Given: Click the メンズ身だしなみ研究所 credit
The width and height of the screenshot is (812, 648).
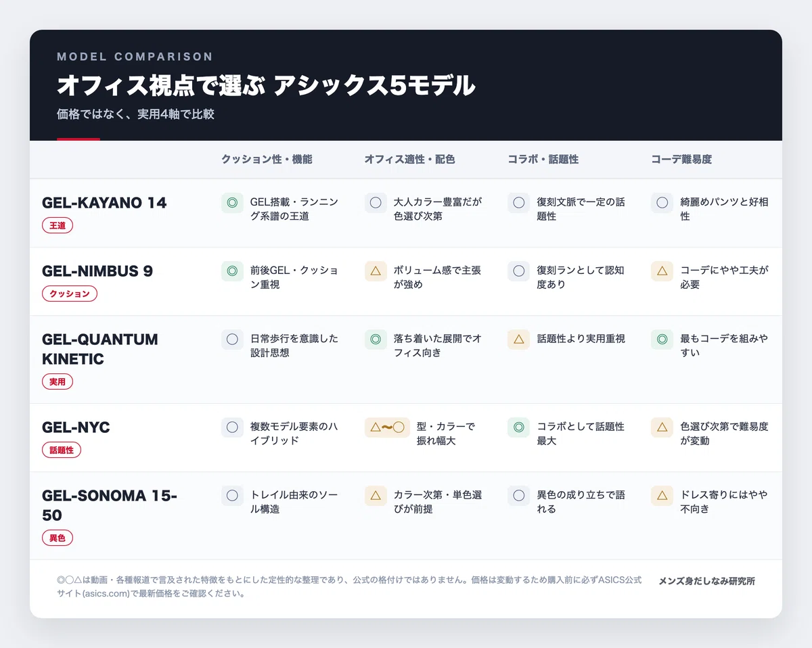Looking at the screenshot, I should (706, 581).
